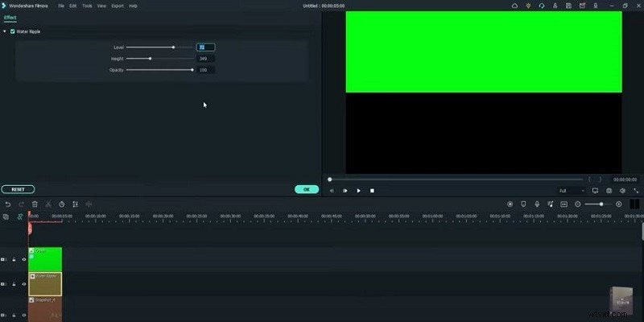
Task: Click the Opacity slider handle
Action: [x=192, y=70]
